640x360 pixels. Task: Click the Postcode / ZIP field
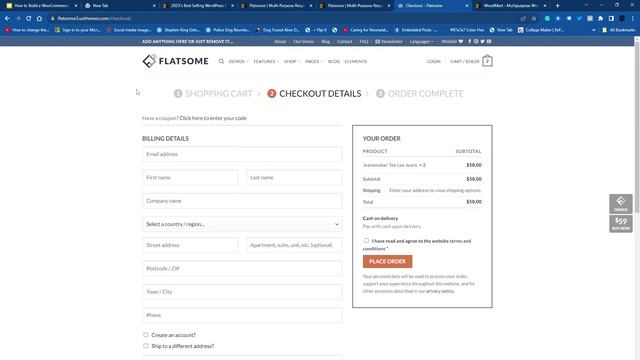pos(242,269)
